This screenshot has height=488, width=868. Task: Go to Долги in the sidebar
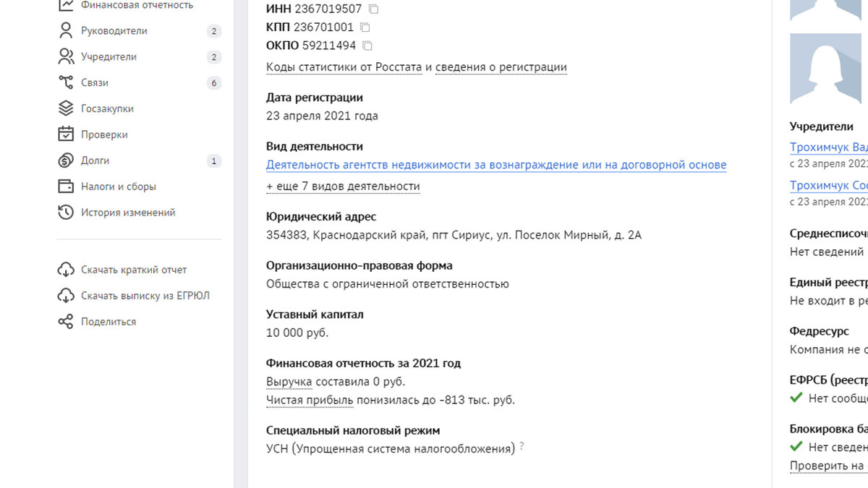pos(95,161)
